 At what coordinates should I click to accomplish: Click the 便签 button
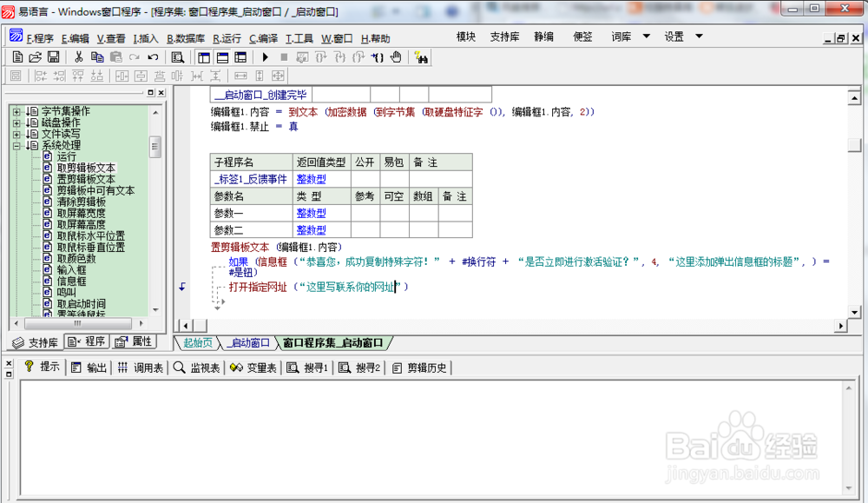coord(582,36)
